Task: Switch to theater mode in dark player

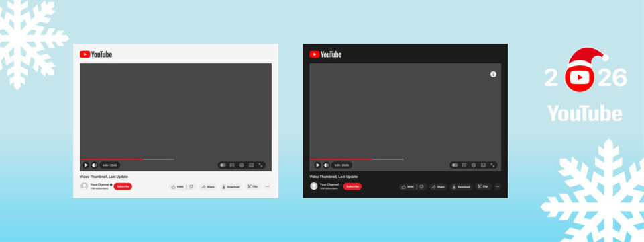Action: [484, 165]
